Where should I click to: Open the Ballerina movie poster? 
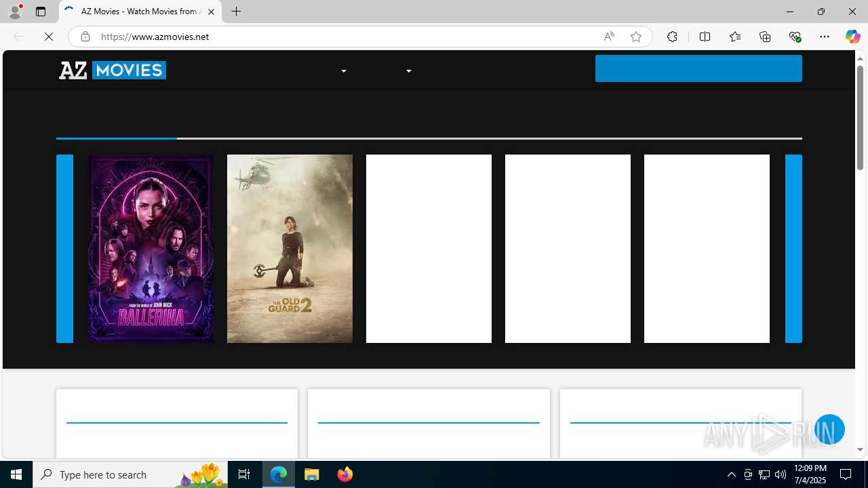[151, 249]
